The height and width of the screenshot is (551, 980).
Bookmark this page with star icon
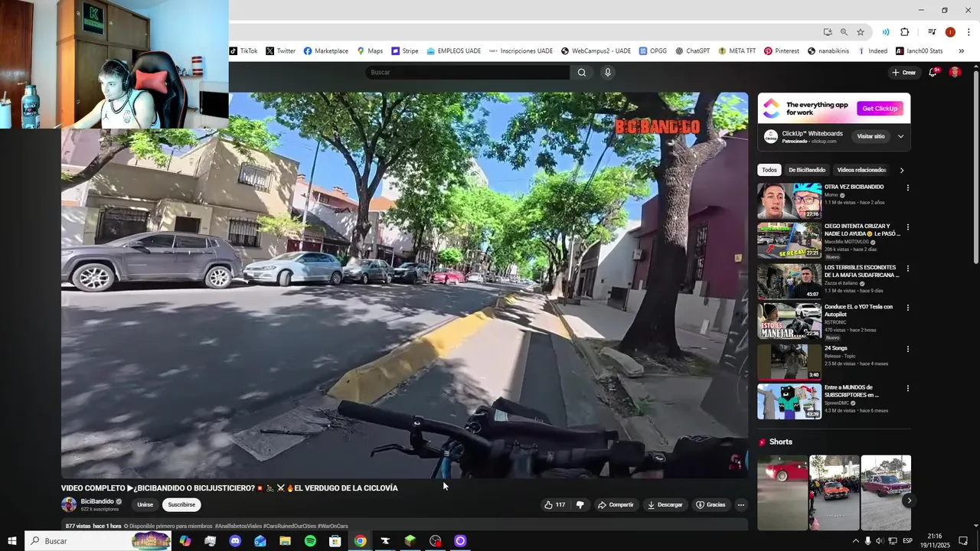861,32
